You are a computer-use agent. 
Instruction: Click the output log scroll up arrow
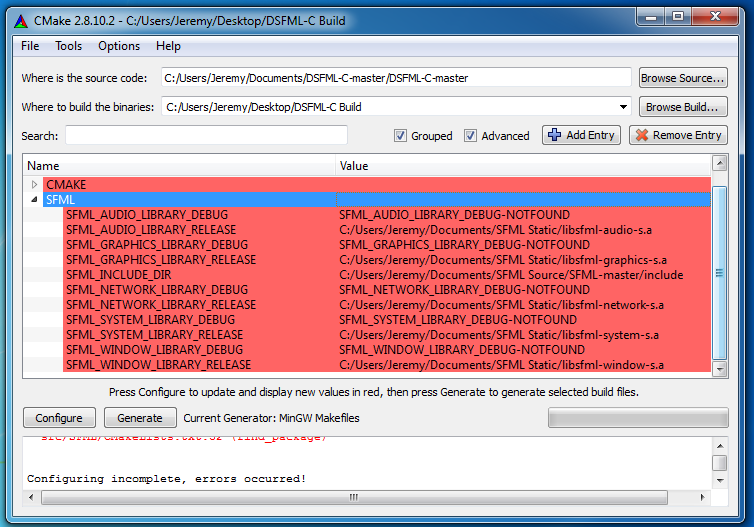[x=720, y=446]
